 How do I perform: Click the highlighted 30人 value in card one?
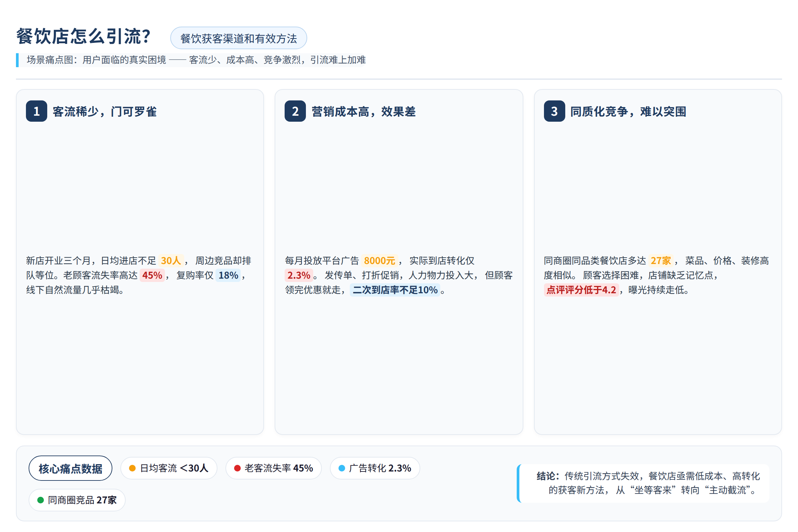point(171,261)
